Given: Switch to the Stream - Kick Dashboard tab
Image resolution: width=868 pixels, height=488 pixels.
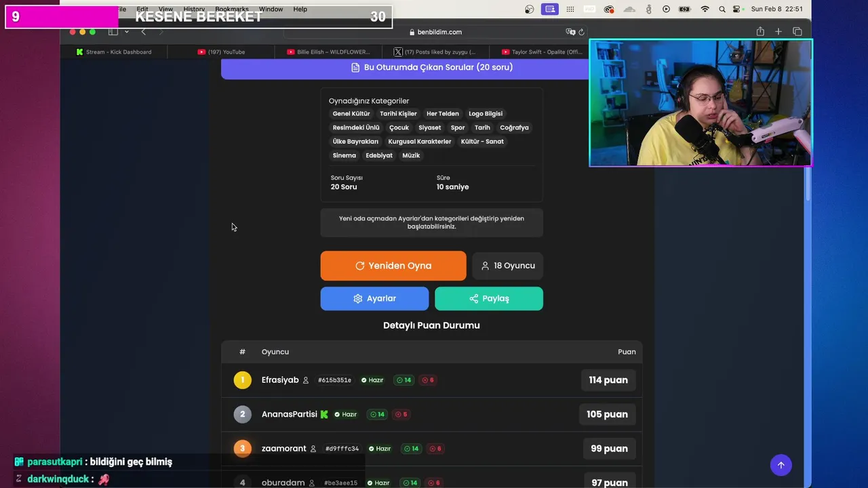Looking at the screenshot, I should pyautogui.click(x=114, y=52).
